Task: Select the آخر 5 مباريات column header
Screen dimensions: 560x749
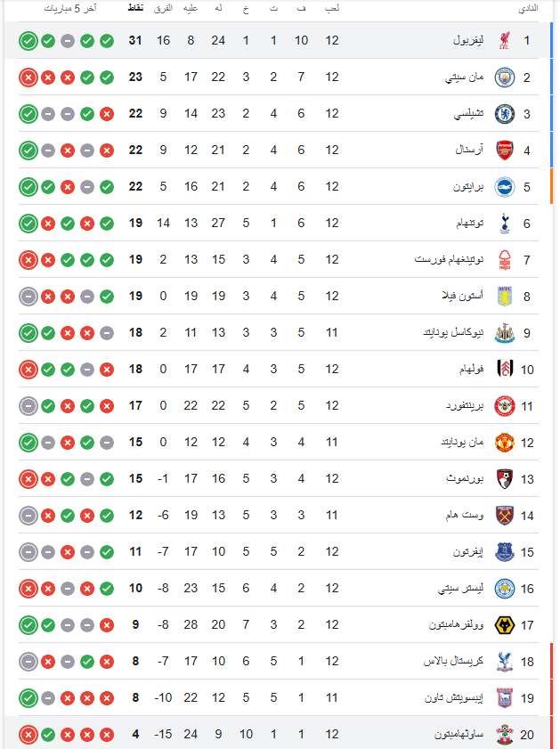Action: [x=70, y=8]
